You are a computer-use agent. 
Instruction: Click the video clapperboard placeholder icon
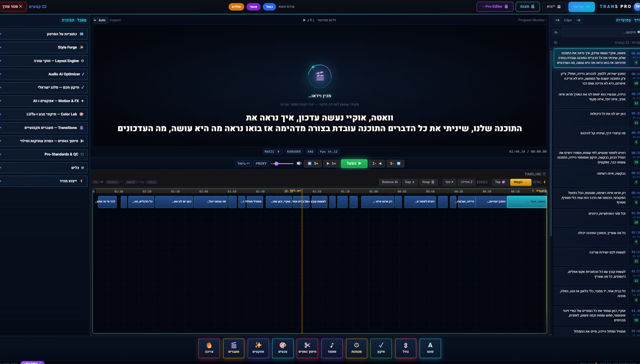320,76
